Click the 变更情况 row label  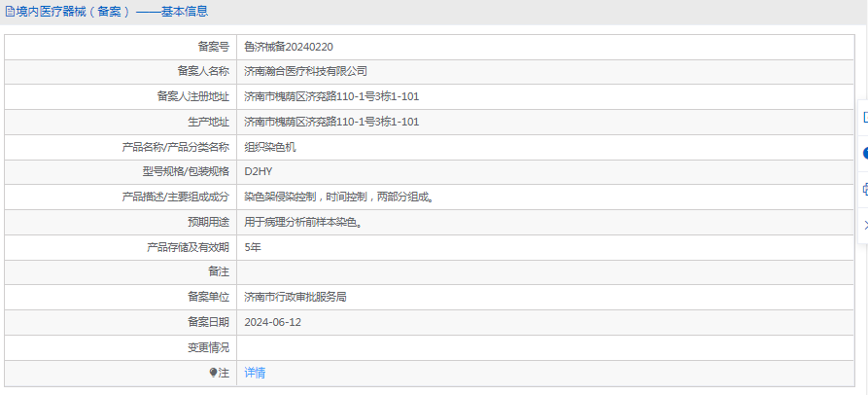(x=208, y=348)
